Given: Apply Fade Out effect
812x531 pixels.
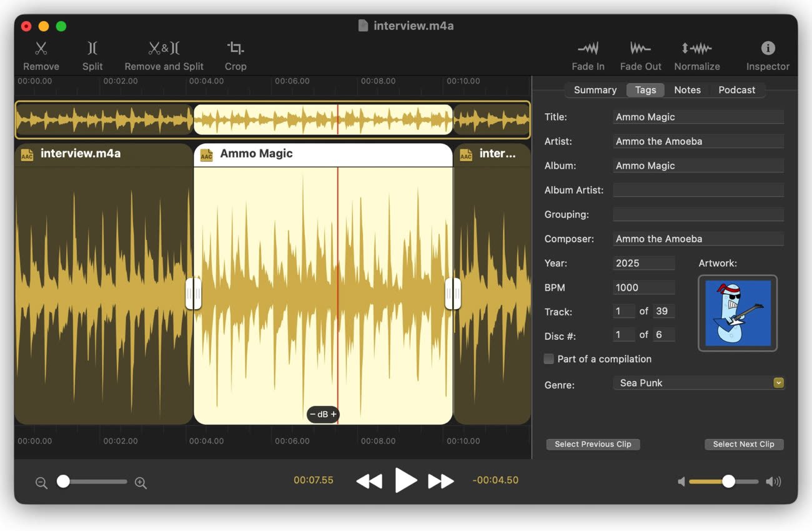Looking at the screenshot, I should pyautogui.click(x=640, y=49).
